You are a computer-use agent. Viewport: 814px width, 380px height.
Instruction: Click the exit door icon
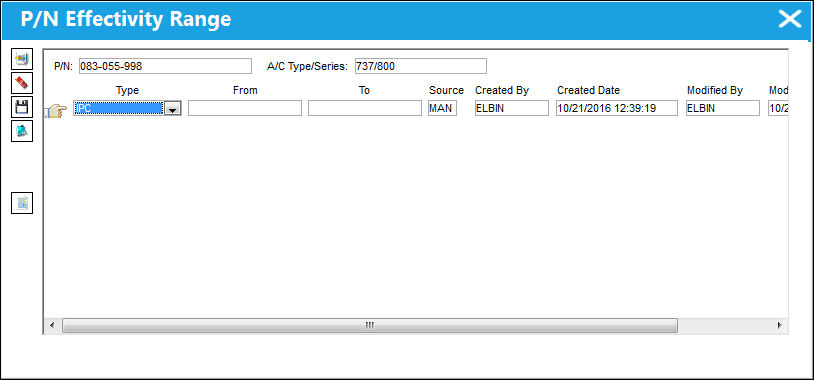(x=22, y=131)
